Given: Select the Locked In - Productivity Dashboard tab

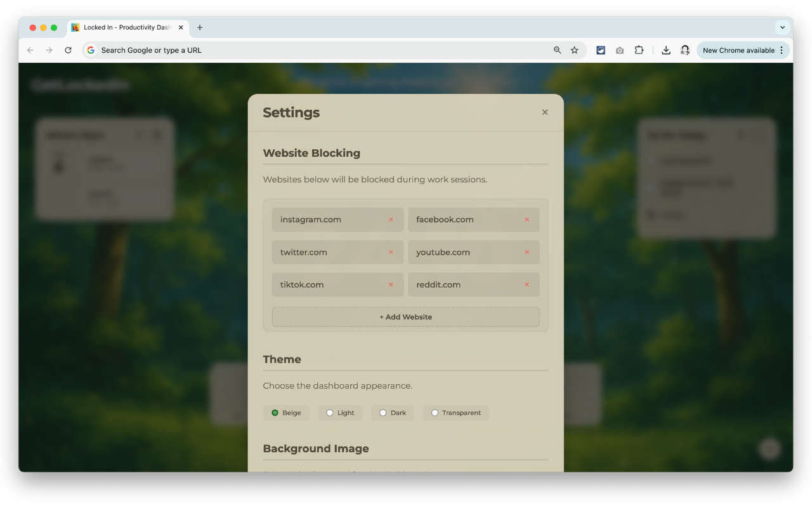Looking at the screenshot, I should pyautogui.click(x=128, y=27).
